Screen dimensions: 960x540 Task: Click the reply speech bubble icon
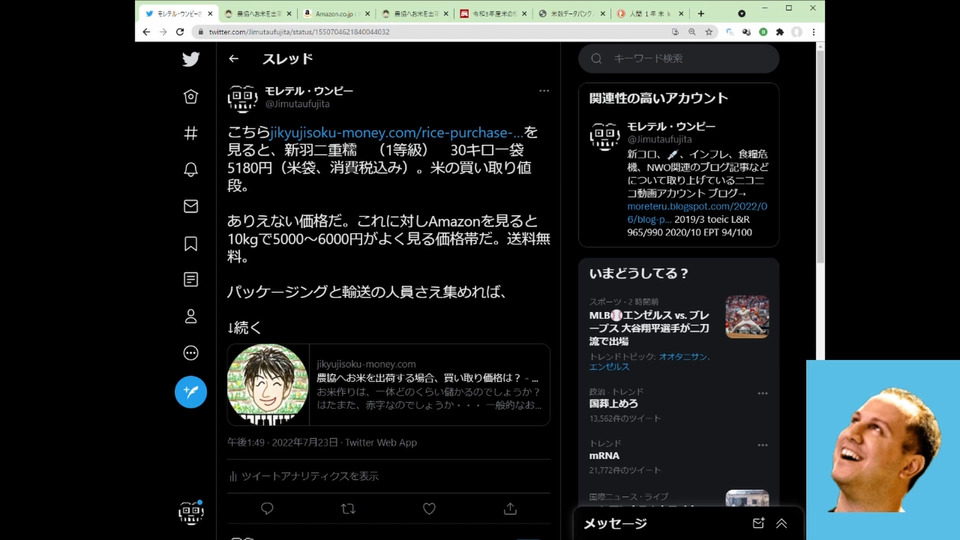tap(267, 508)
